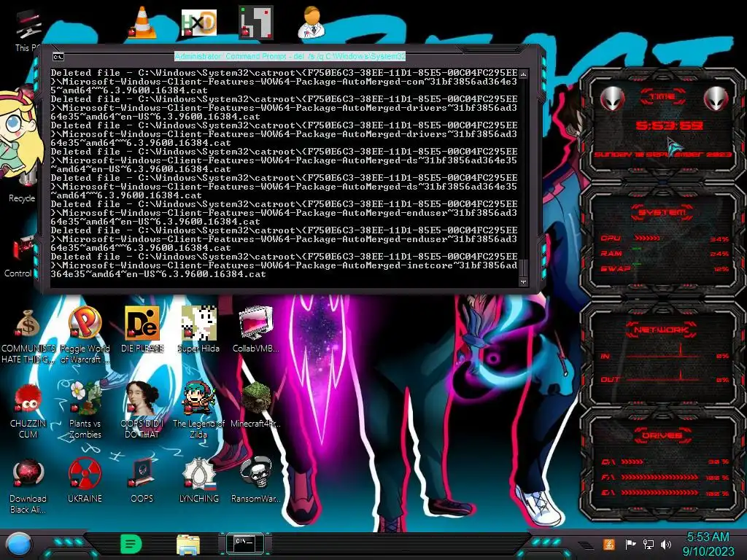747x560 pixels.
Task: Select the OOPS DID I DO THAT portrait icon
Action: tap(142, 410)
